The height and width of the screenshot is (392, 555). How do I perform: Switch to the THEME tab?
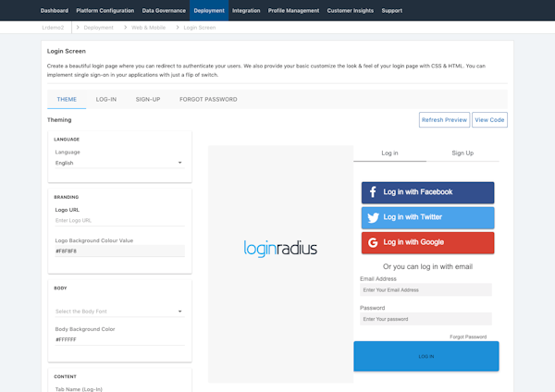pyautogui.click(x=67, y=100)
